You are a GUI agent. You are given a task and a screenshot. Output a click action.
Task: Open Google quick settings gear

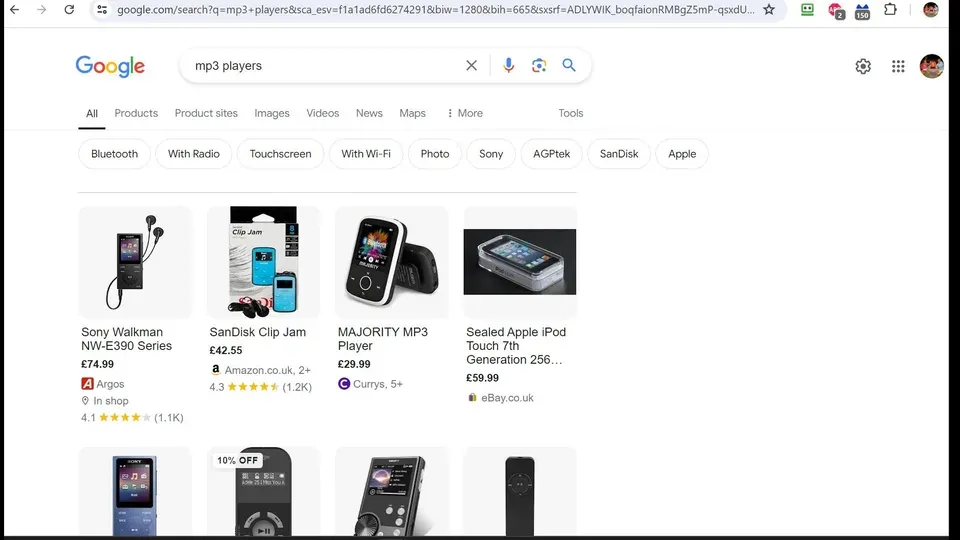[x=863, y=66]
